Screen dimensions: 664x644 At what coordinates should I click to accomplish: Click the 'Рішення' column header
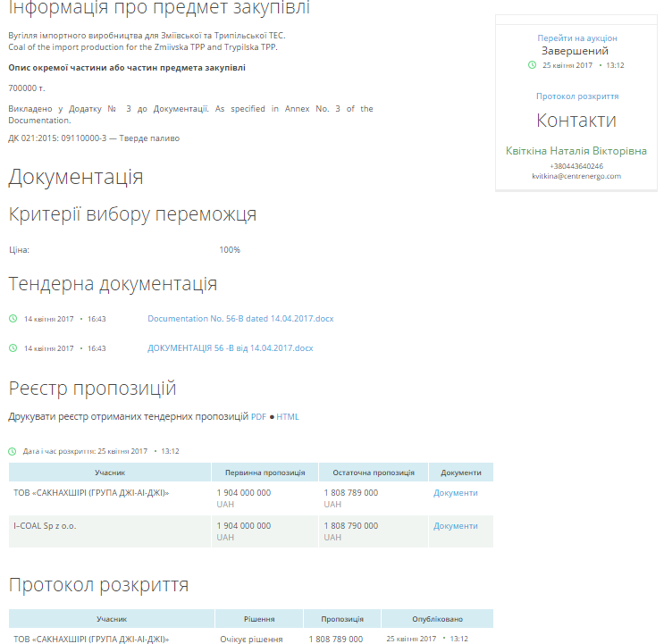tap(259, 618)
